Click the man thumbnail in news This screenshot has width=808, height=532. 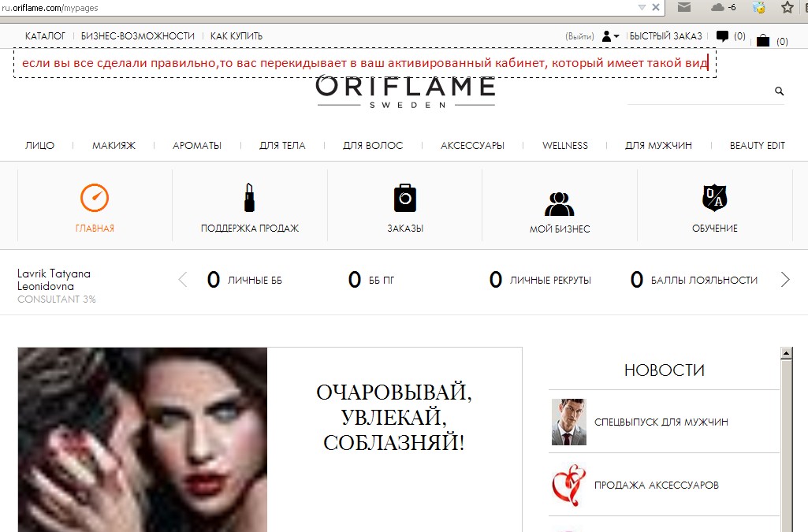tap(569, 422)
